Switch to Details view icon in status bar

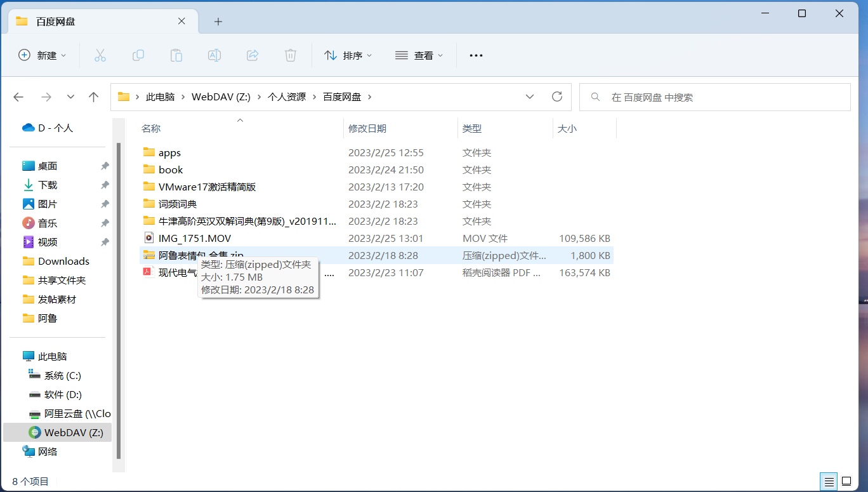point(827,481)
